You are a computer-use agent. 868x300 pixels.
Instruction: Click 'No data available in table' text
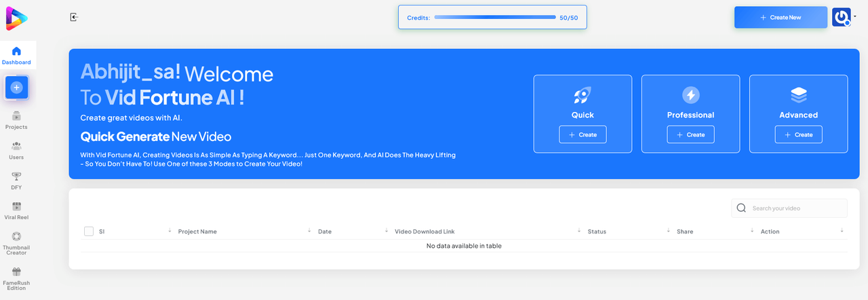point(464,246)
